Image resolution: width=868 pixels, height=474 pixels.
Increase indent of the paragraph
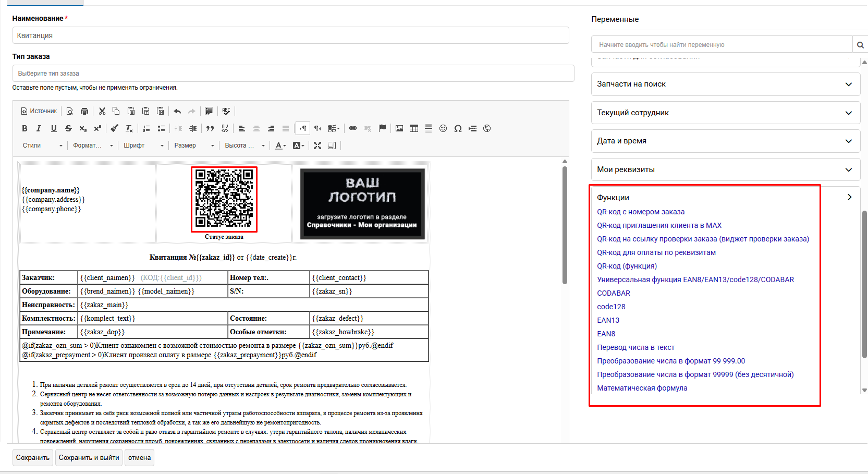coord(193,128)
